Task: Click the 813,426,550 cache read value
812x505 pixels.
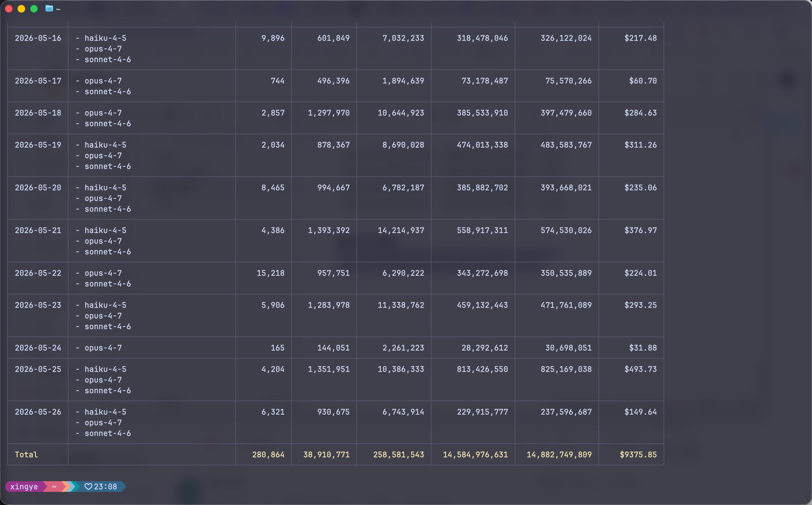Action: point(482,369)
